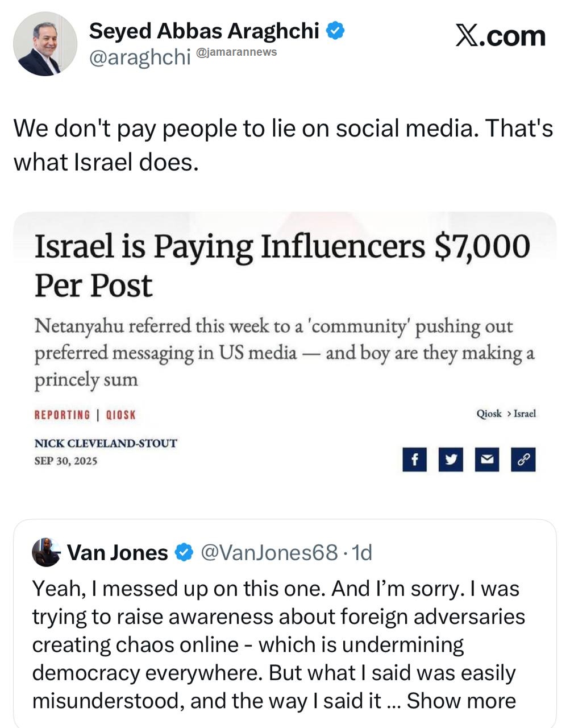Open Van Jones's small profile avatar
570x728 pixels.
(47, 552)
